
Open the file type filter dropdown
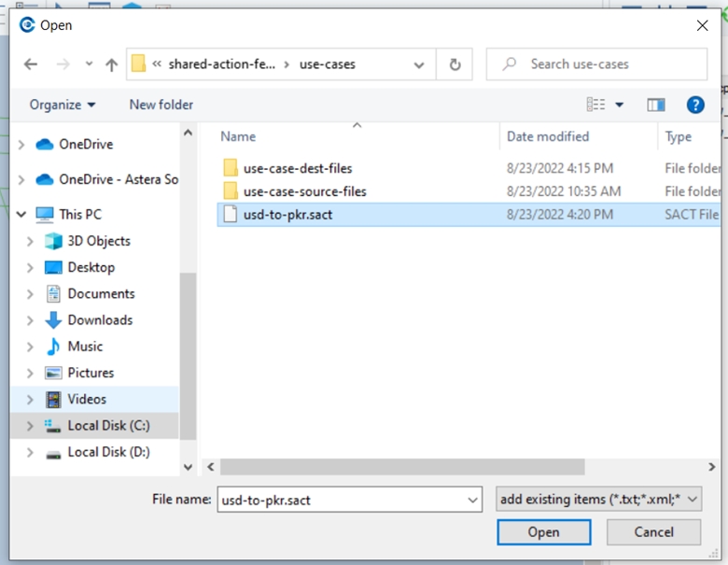[598, 500]
